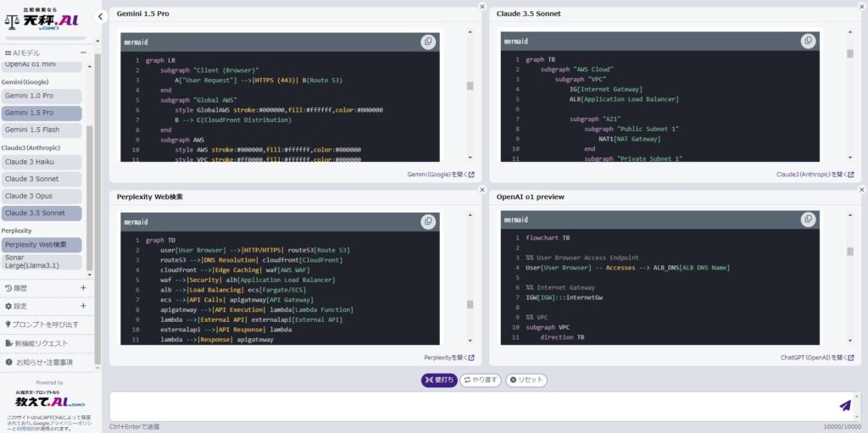Close the Perplexity Web検索 panel

[481, 190]
